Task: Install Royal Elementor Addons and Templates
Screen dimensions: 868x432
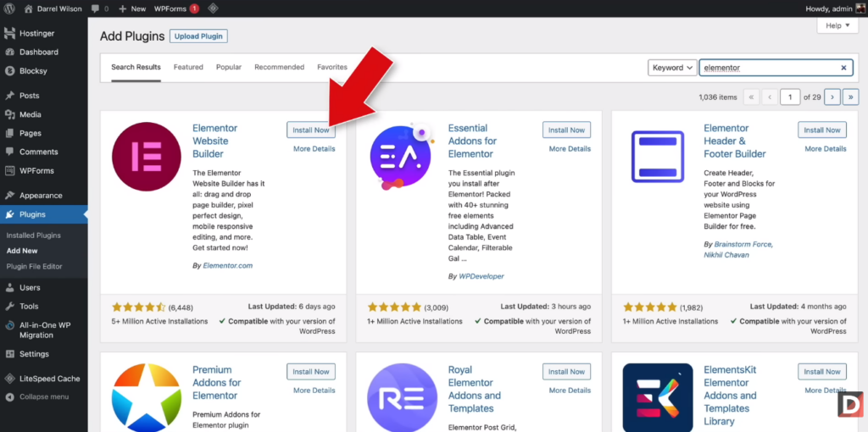Action: [x=566, y=372]
